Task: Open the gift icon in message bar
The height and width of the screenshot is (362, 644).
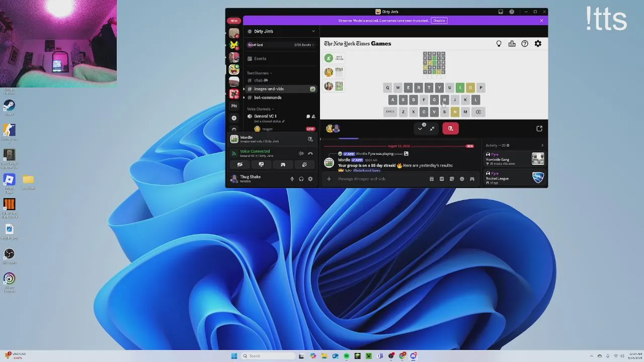Action: click(431, 179)
